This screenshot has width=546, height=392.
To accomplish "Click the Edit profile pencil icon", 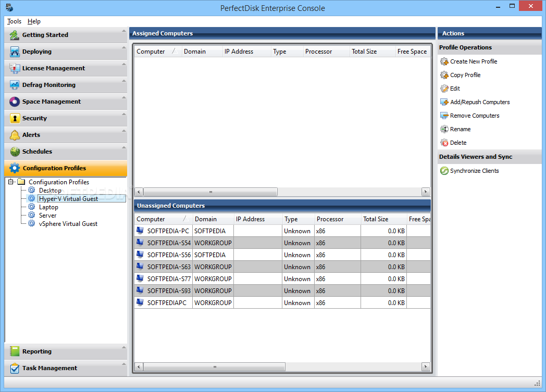I will tap(444, 88).
